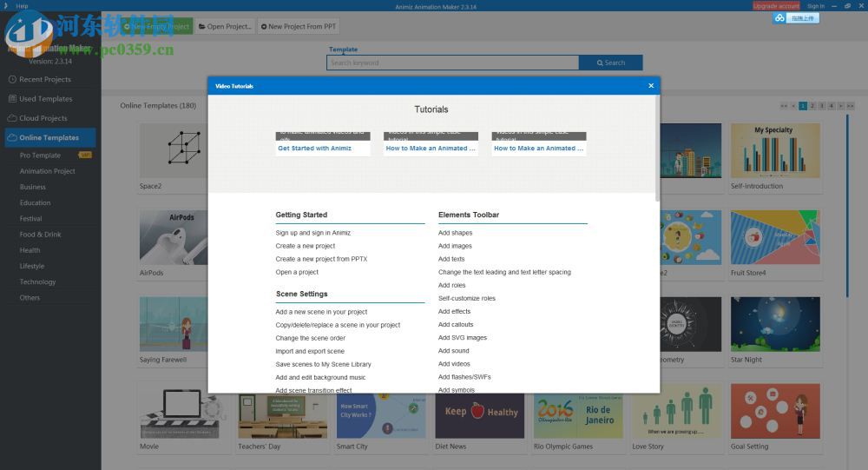
Task: Open Diet News template thumbnail
Action: pos(479,415)
